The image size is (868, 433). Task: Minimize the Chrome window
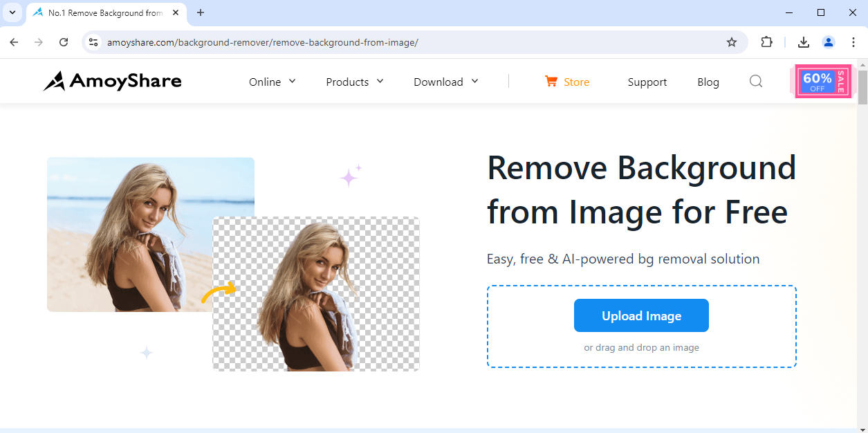[x=789, y=12]
